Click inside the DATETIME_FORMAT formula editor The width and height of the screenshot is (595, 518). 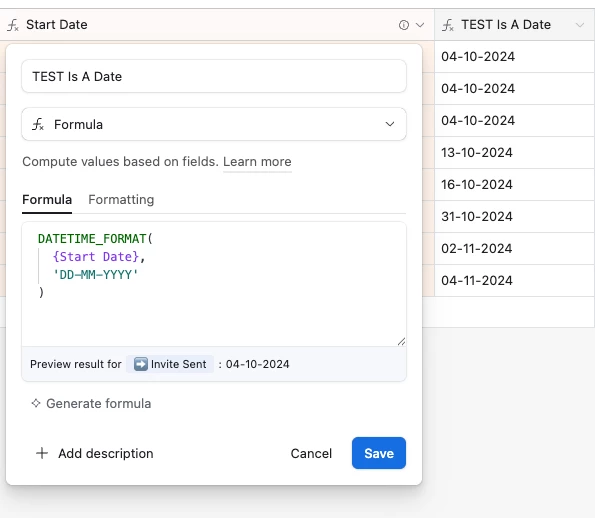(214, 284)
